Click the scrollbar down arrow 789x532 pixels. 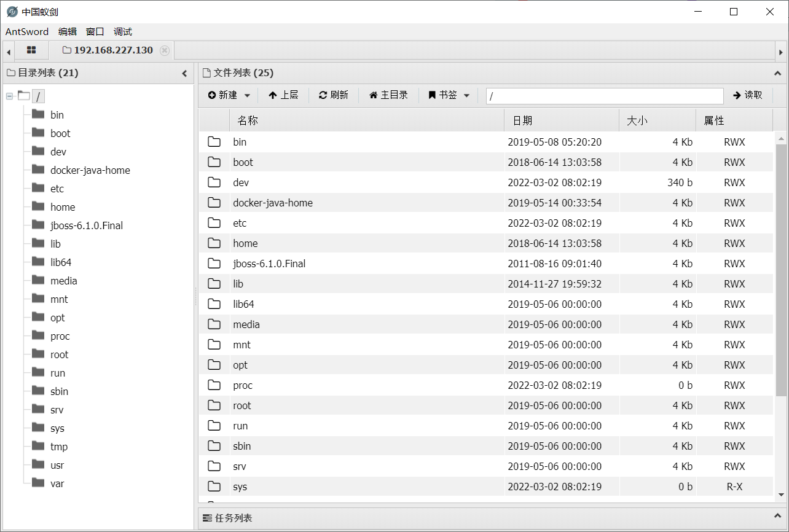781,494
